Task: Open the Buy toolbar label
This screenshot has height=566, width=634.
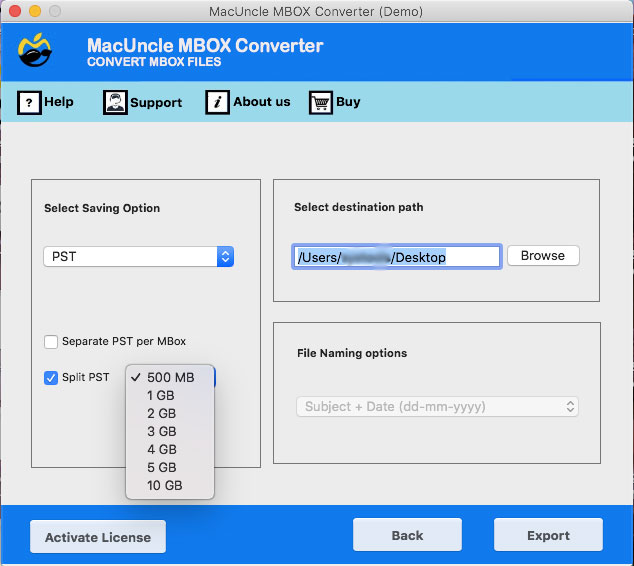Action: tap(348, 102)
